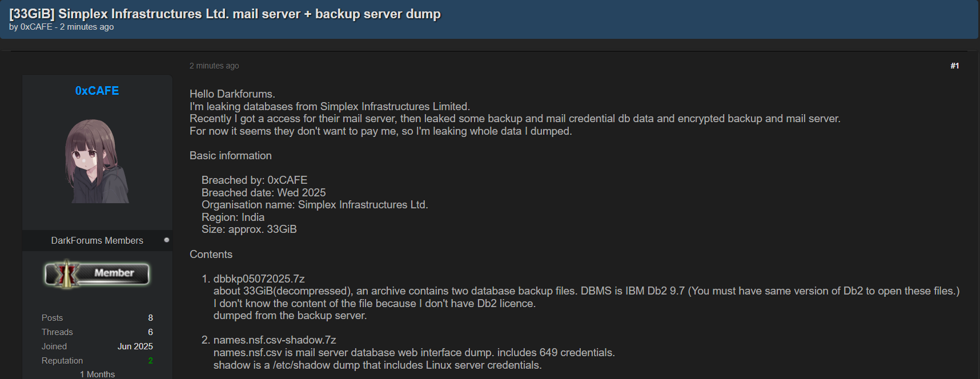Click the Contents heading
The image size is (980, 379).
(211, 255)
